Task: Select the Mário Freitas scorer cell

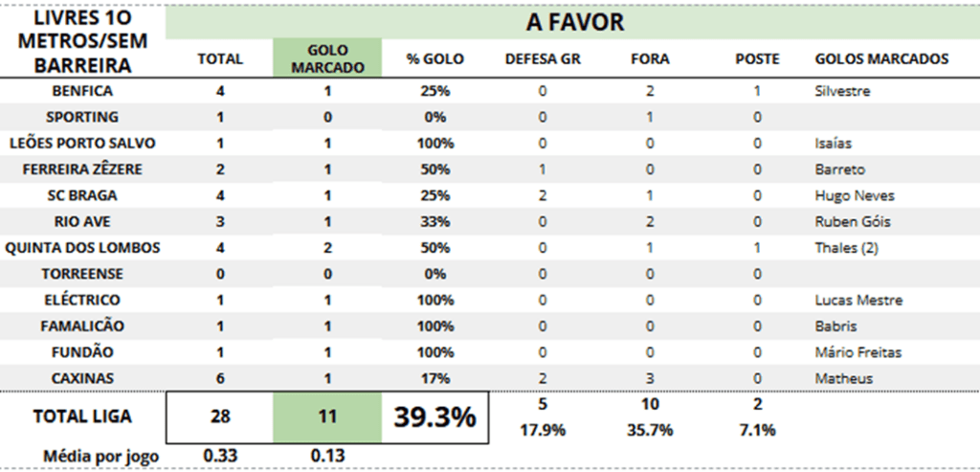Action: point(857,352)
